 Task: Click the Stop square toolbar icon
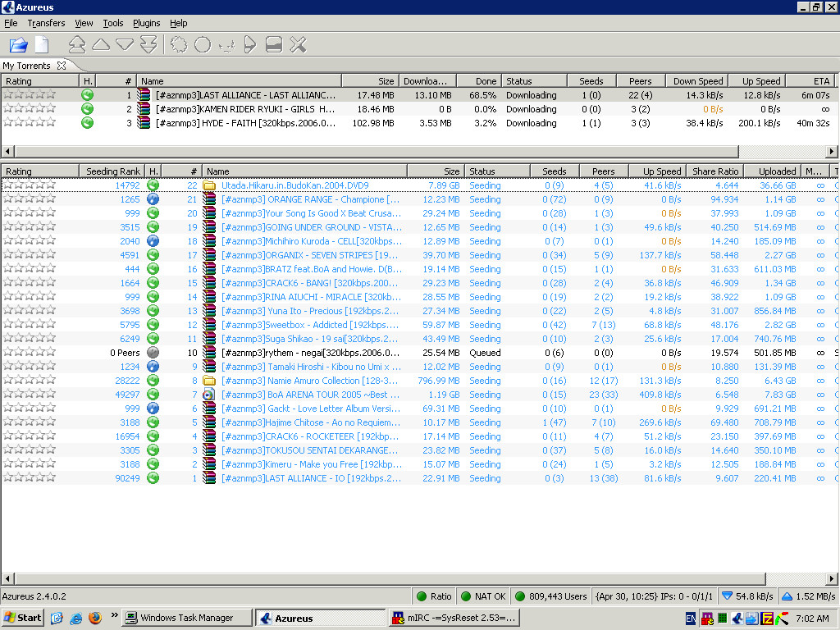tap(274, 45)
